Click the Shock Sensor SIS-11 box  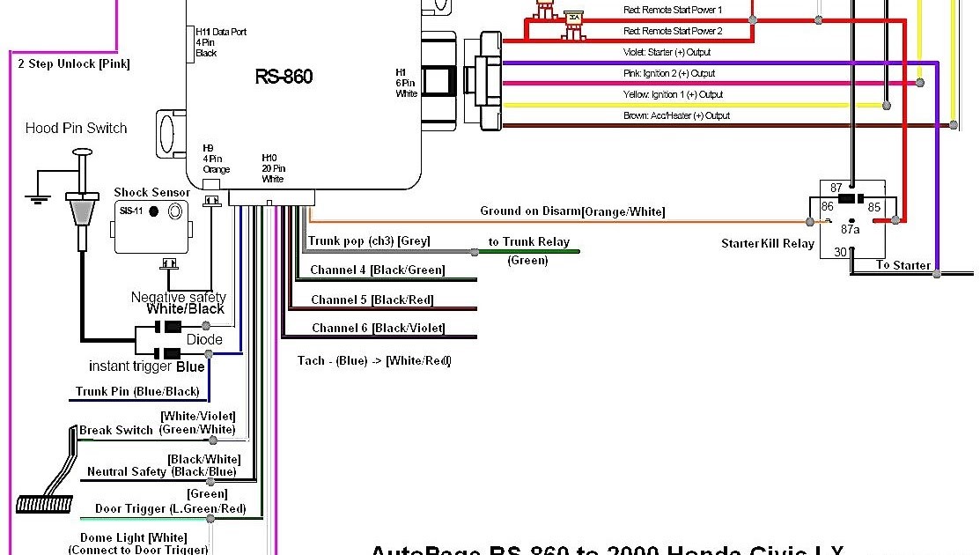(x=151, y=226)
